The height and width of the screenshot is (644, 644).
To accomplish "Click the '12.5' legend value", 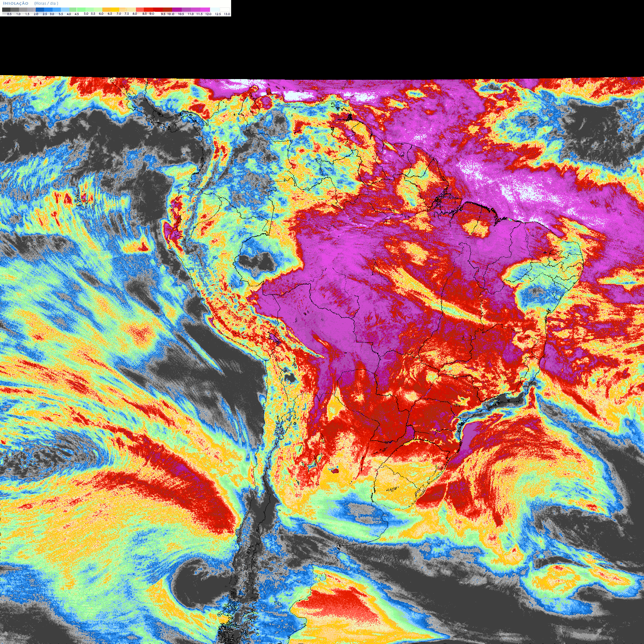I will (218, 14).
